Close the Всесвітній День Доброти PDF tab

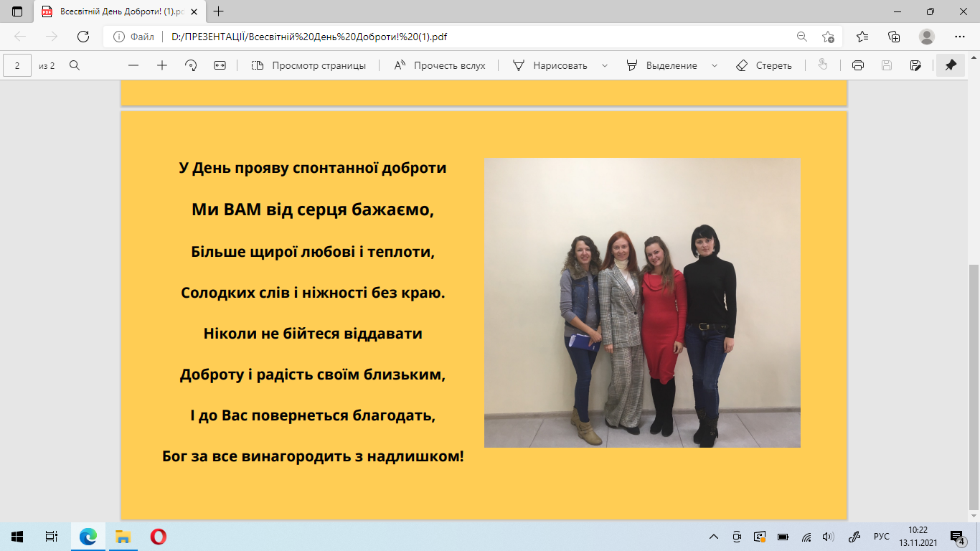pyautogui.click(x=194, y=11)
